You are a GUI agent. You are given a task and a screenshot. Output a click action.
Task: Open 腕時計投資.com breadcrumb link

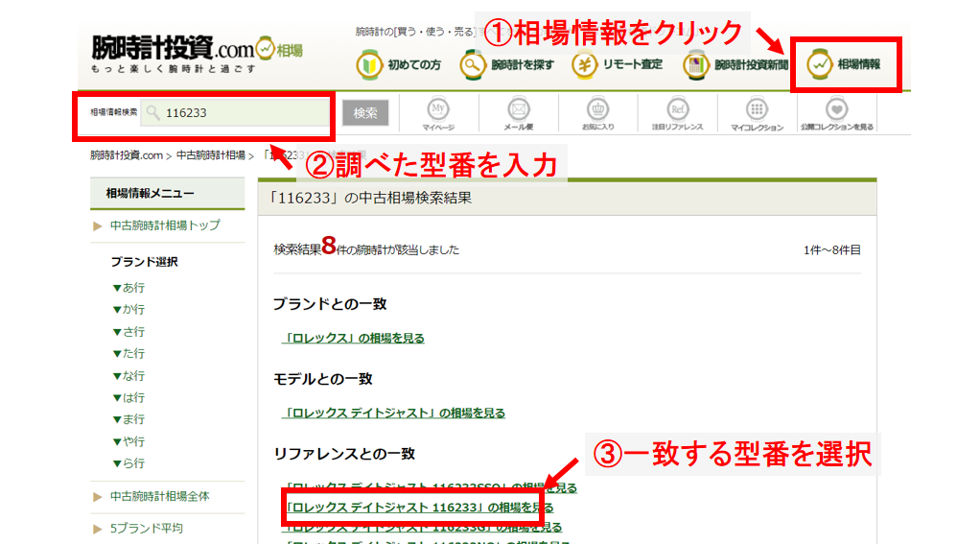pos(127,155)
